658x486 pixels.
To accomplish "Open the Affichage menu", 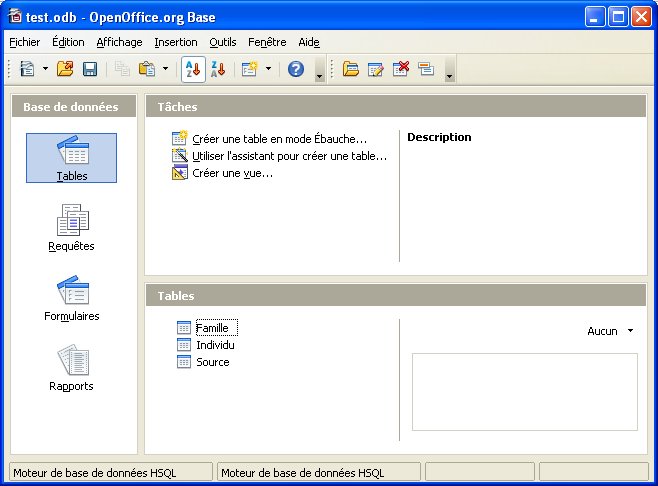I will (x=119, y=42).
